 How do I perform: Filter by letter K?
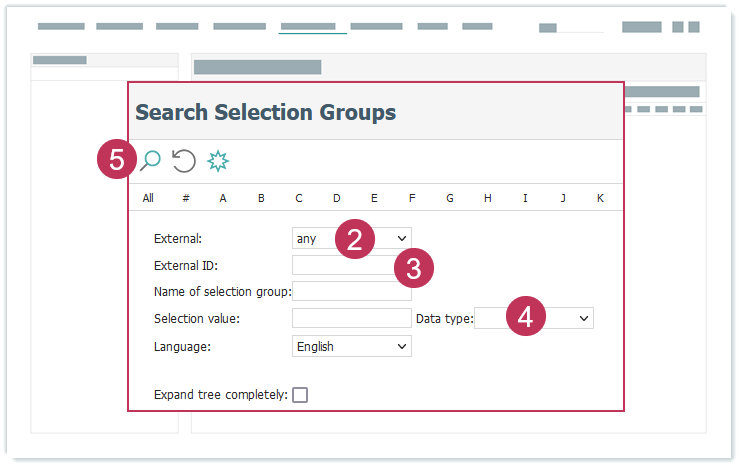click(x=600, y=198)
